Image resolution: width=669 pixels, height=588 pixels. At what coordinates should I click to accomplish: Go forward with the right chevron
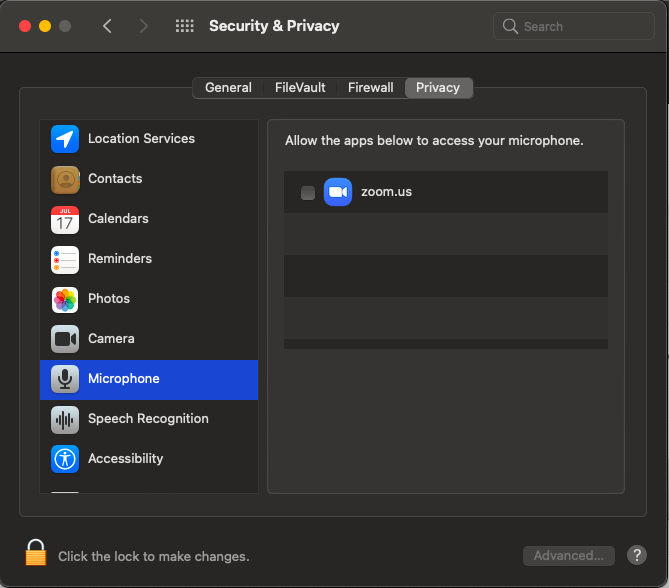pyautogui.click(x=144, y=26)
